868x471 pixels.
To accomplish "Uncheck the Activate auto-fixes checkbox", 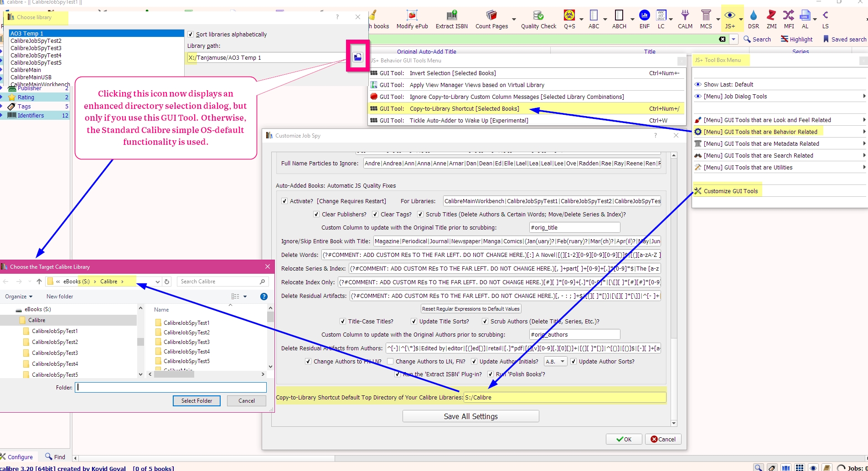I will (284, 201).
